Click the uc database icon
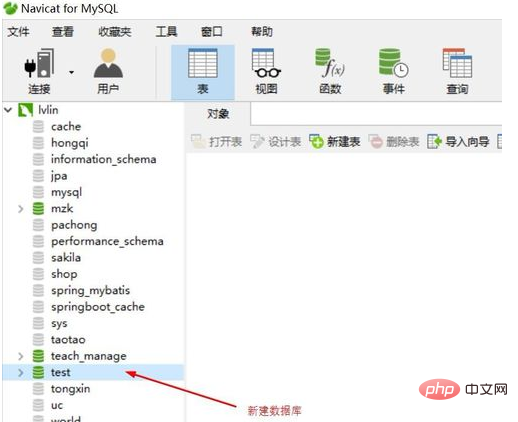This screenshot has width=518, height=422. (38, 405)
